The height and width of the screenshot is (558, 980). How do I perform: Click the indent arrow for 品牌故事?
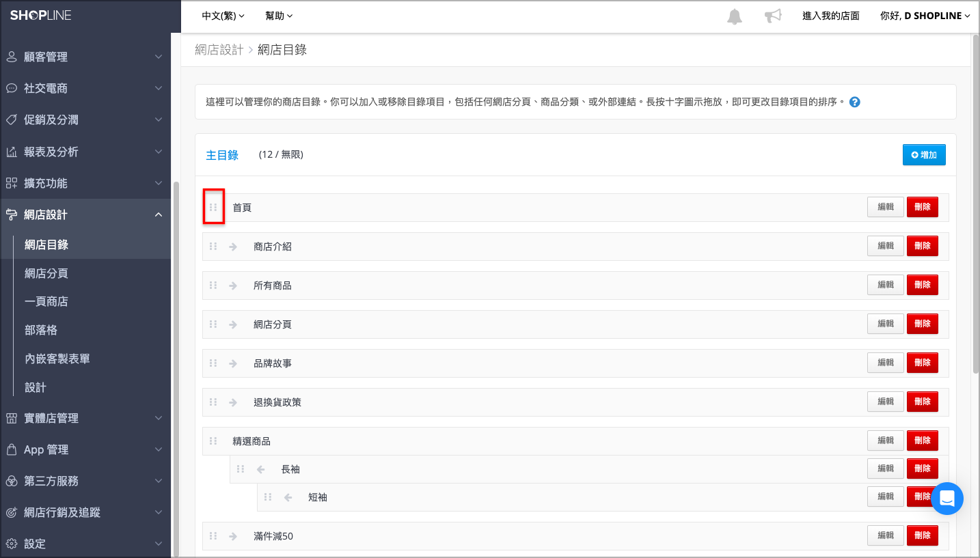click(233, 363)
